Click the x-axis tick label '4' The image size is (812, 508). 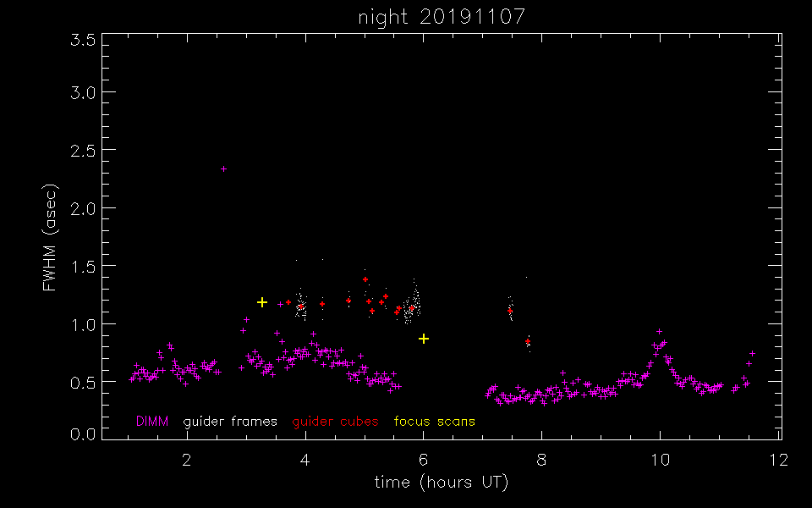click(305, 460)
